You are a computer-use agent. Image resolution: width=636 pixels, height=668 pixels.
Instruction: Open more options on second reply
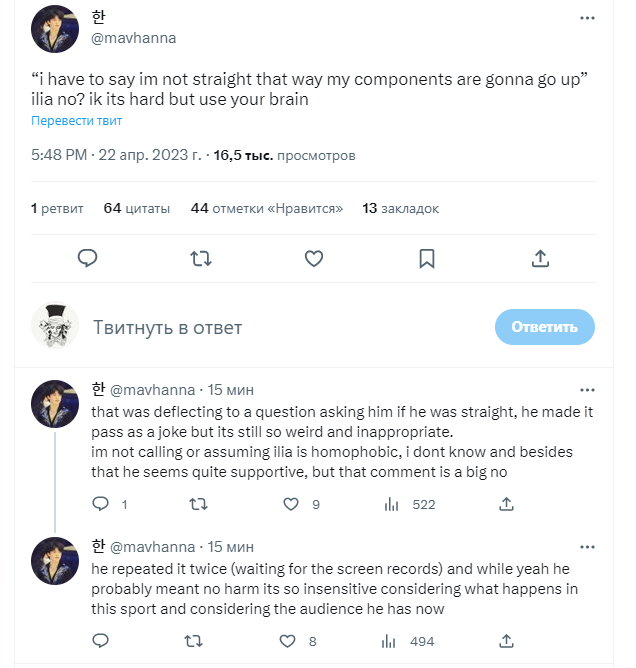588,546
